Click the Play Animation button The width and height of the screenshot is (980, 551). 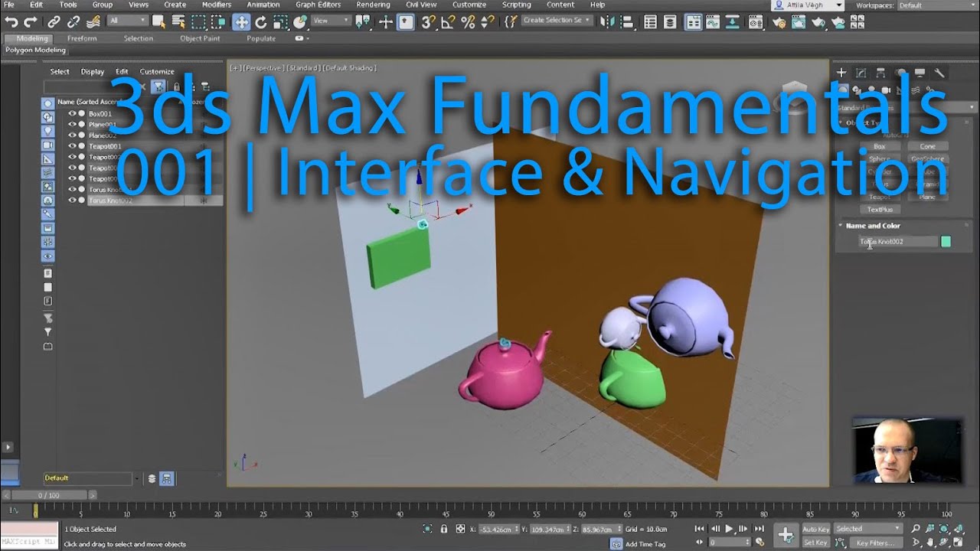click(x=729, y=529)
